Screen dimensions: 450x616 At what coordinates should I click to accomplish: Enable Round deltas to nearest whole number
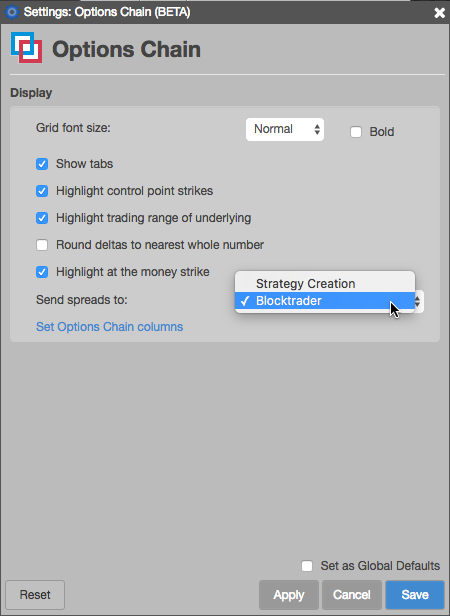click(42, 245)
